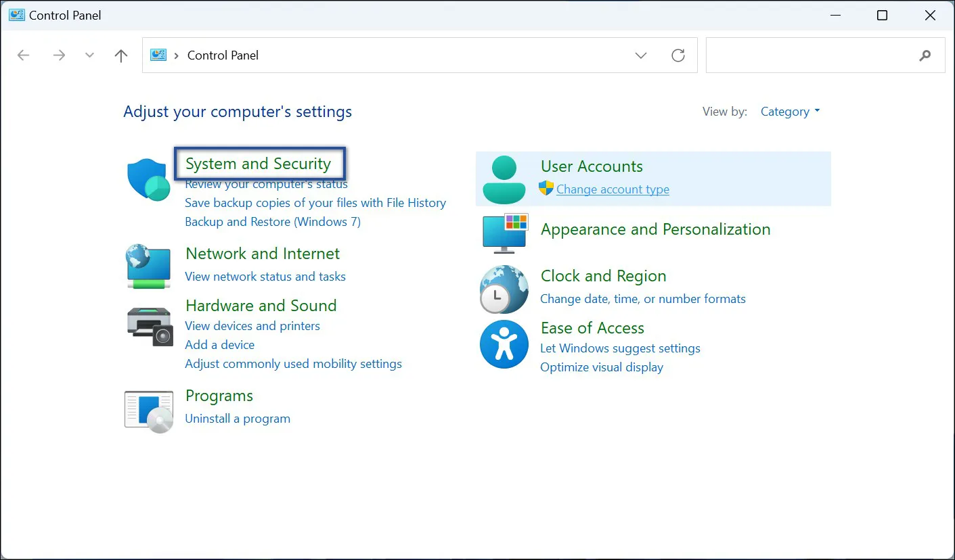Open the System and Security category
This screenshot has width=955, height=560.
[258, 164]
